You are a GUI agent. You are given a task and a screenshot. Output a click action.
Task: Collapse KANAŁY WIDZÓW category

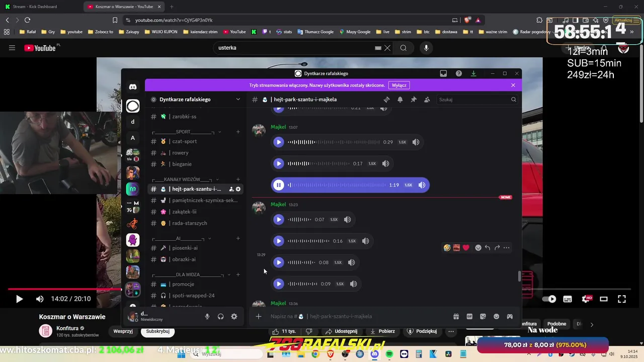217,179
